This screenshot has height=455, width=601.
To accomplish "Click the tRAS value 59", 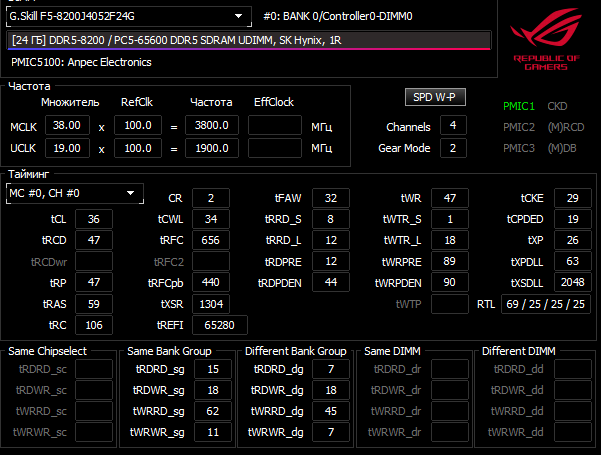I will point(94,304).
